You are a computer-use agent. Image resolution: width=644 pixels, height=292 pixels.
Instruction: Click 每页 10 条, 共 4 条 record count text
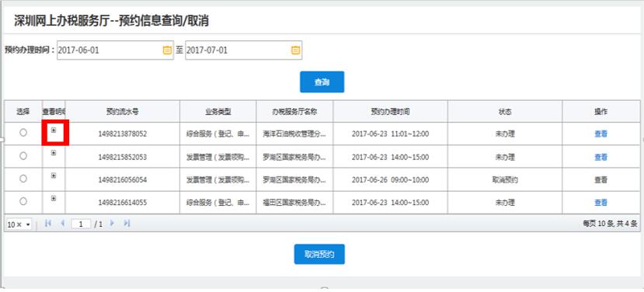(610, 224)
